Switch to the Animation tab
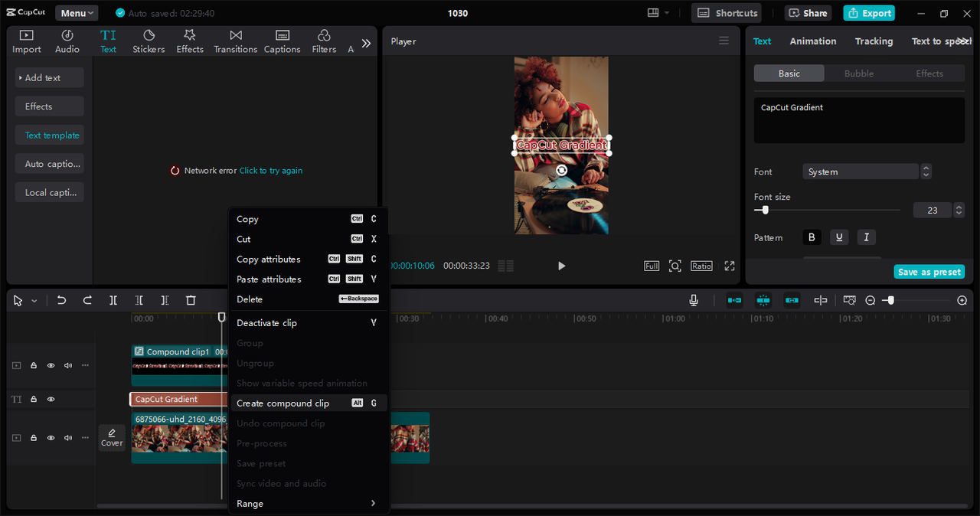 click(x=813, y=41)
